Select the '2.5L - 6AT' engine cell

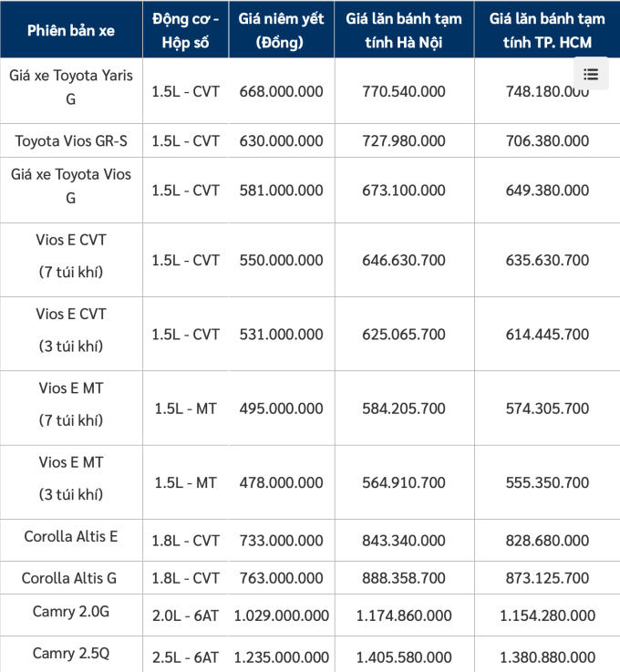click(185, 657)
